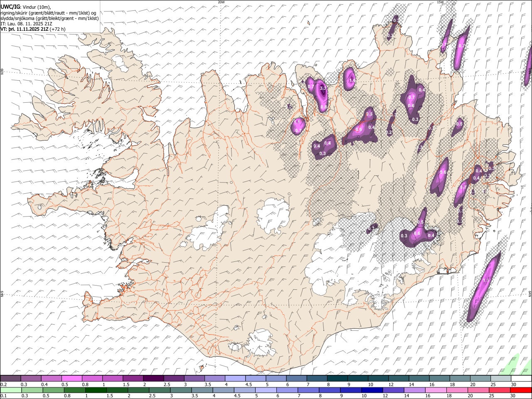The width and height of the screenshot is (532, 399).
Task: Pick the dull mauve 0.2 swatch in purple scale
Action: pos(10,379)
